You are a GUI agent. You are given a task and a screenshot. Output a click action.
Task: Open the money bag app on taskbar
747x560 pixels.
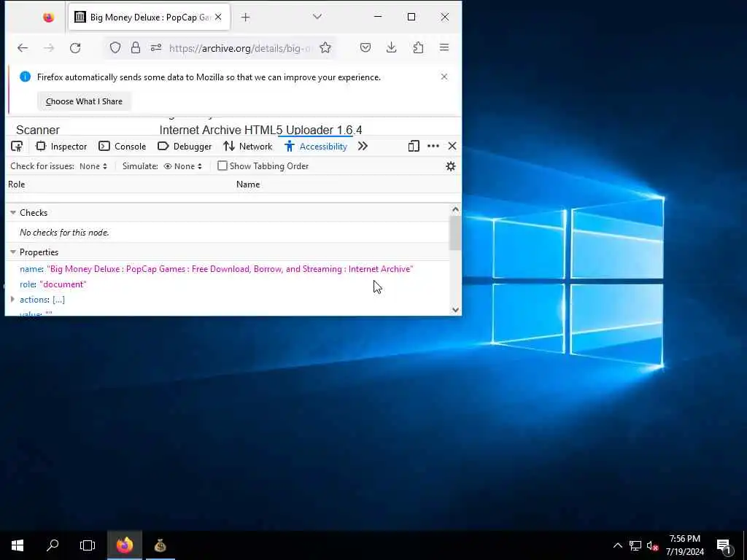(160, 545)
